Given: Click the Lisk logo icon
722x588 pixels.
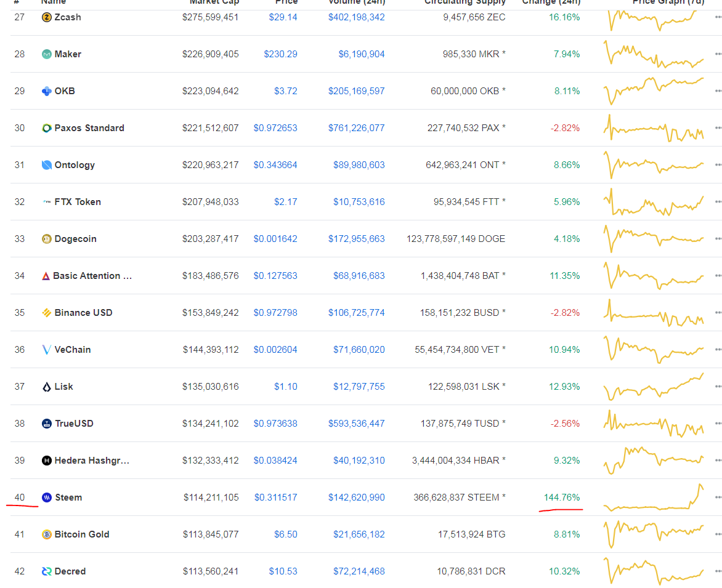Looking at the screenshot, I should pos(46,387).
